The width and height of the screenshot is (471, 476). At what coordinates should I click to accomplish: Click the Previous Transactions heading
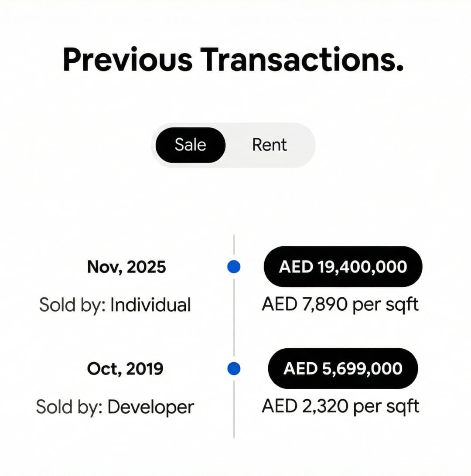234,60
